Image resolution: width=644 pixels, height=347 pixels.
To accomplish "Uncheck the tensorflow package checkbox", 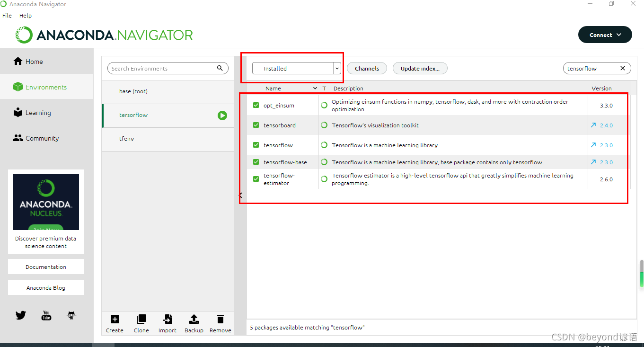I will 256,145.
